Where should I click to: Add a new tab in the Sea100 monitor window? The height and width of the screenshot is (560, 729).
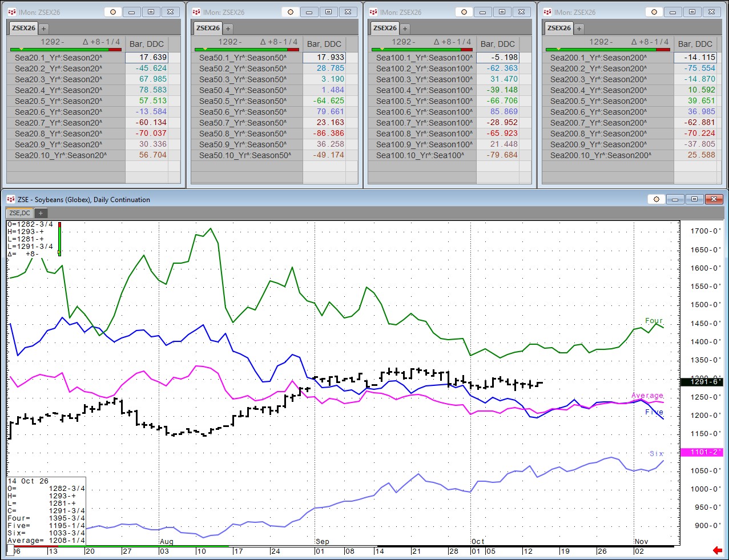(405, 28)
